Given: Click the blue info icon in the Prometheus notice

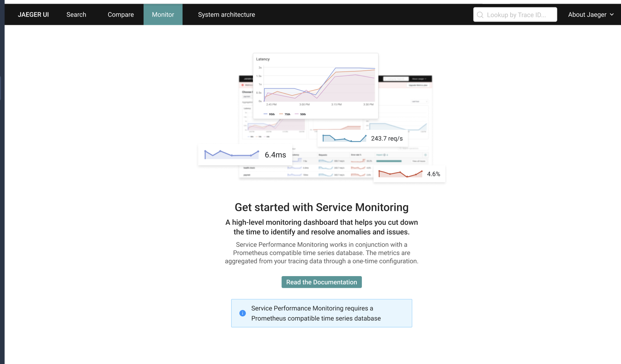Looking at the screenshot, I should [x=242, y=313].
